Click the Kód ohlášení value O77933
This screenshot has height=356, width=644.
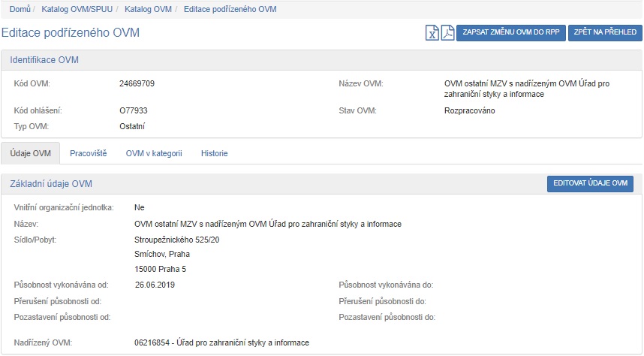(134, 110)
